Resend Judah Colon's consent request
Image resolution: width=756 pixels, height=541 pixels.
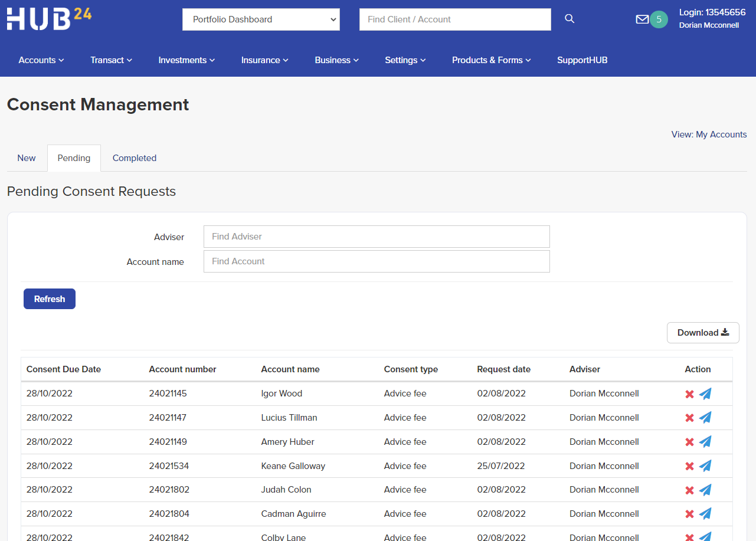point(705,490)
